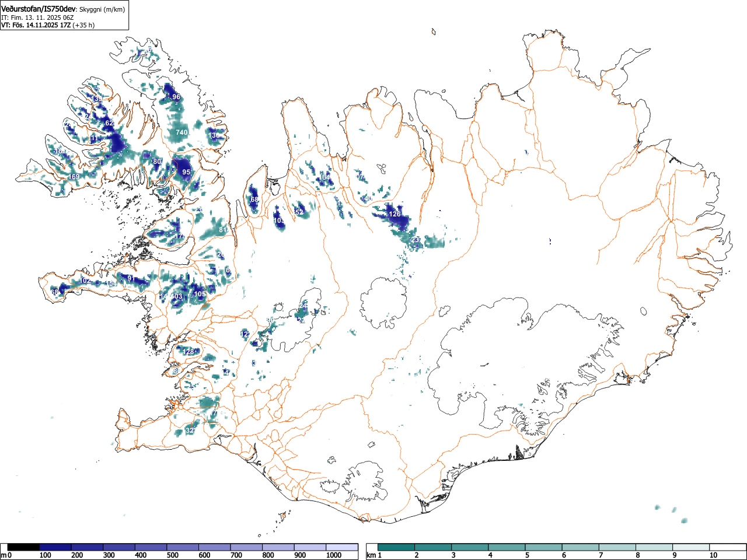Click the 'IT: Fim. 13. 11. 2025 06Z' line
The height and width of the screenshot is (560, 747).
pyautogui.click(x=37, y=17)
